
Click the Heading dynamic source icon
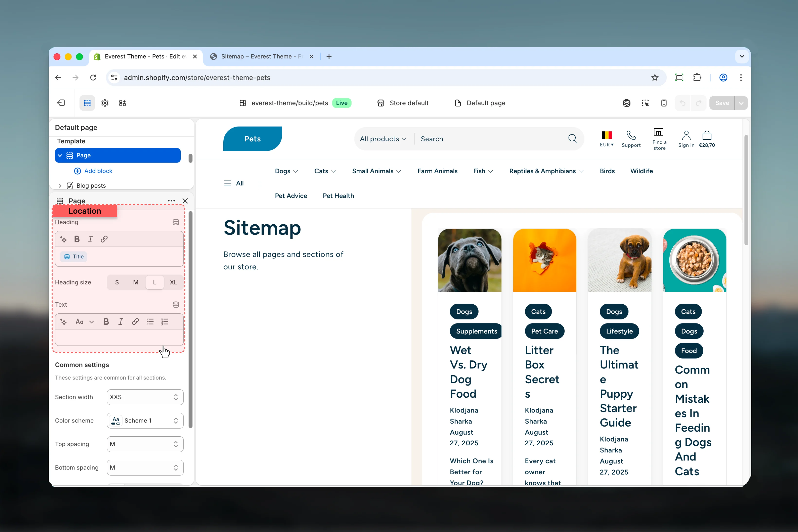click(x=176, y=222)
